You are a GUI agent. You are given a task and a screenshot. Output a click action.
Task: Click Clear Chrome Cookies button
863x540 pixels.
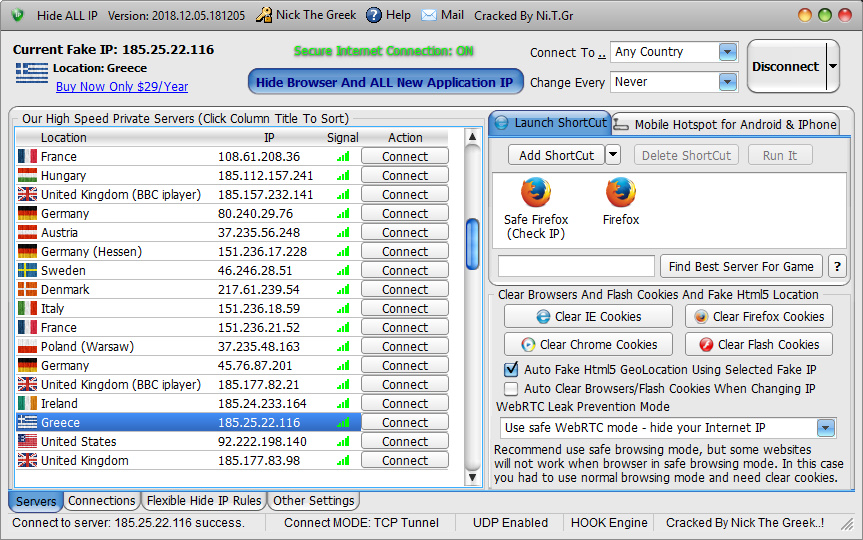point(588,345)
